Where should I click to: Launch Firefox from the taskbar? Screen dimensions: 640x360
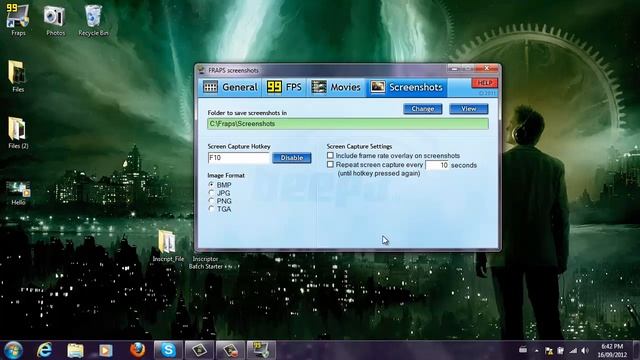[x=137, y=350]
